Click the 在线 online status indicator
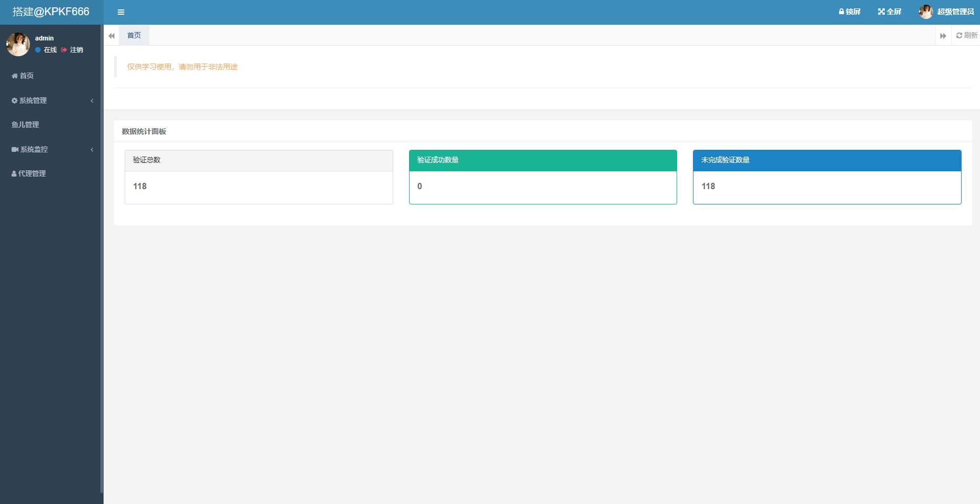Screen dimensions: 980x504 tap(47, 50)
